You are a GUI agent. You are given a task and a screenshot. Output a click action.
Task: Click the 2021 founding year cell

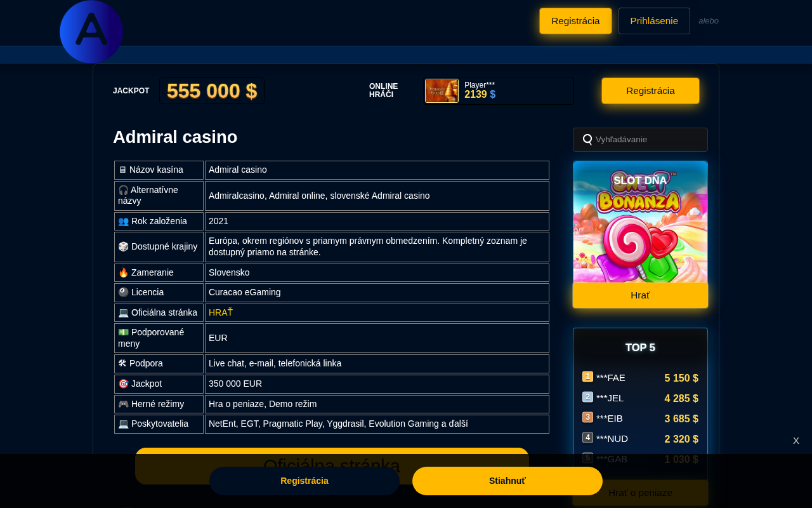point(377,222)
